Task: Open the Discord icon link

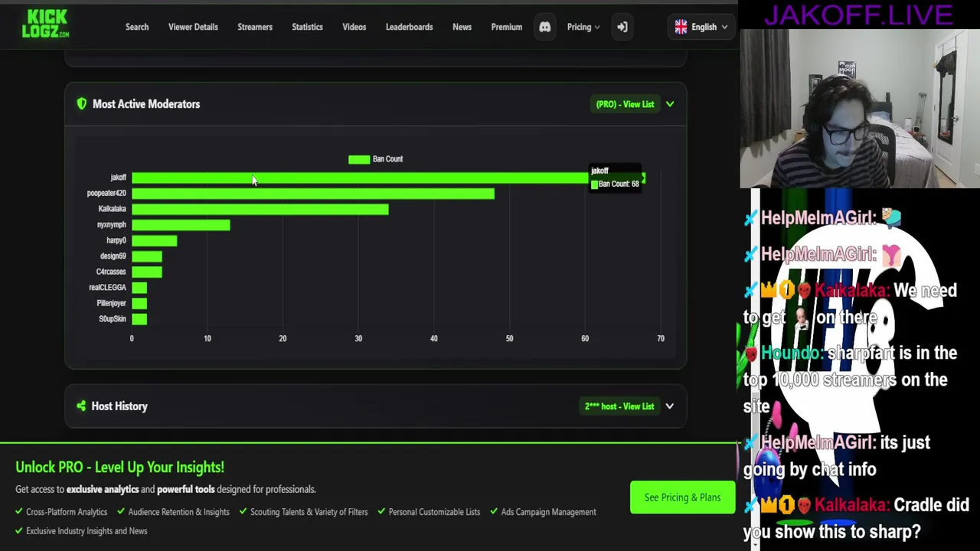Action: pyautogui.click(x=544, y=27)
